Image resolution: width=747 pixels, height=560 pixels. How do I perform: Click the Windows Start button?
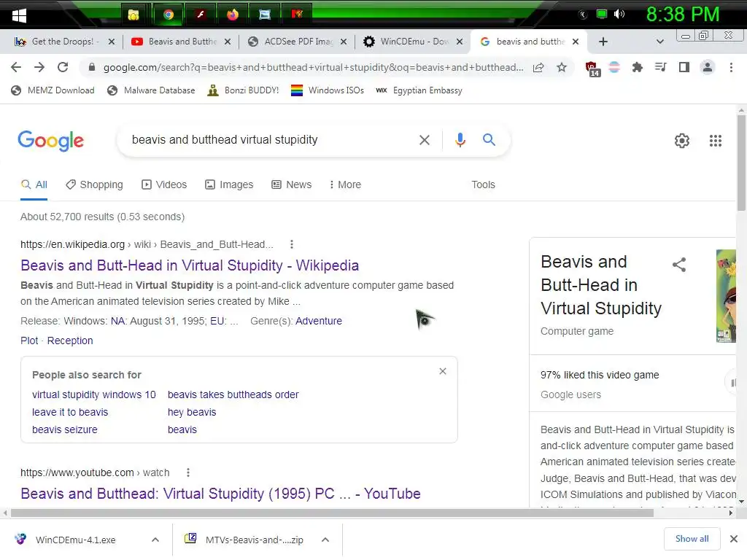click(x=19, y=15)
